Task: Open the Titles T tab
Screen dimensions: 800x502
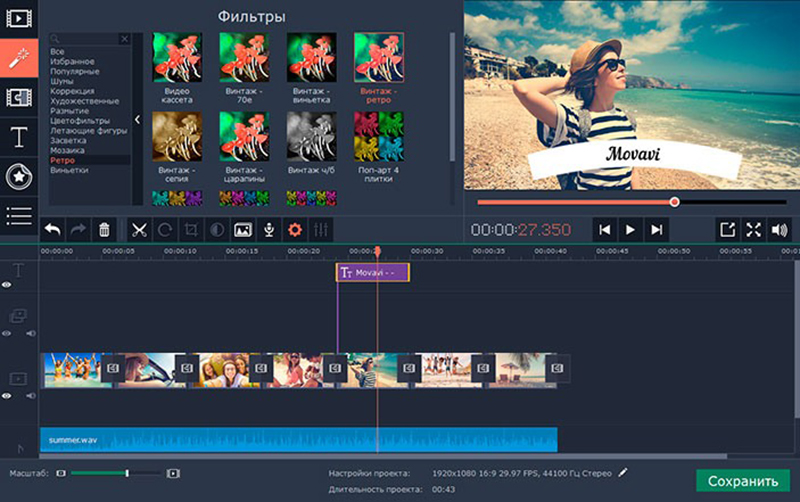Action: coord(19,137)
